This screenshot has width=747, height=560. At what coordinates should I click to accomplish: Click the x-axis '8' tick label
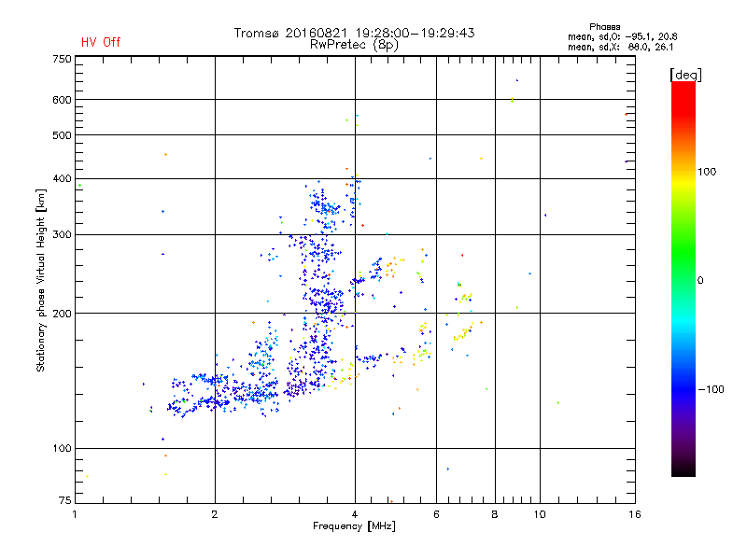click(x=495, y=514)
